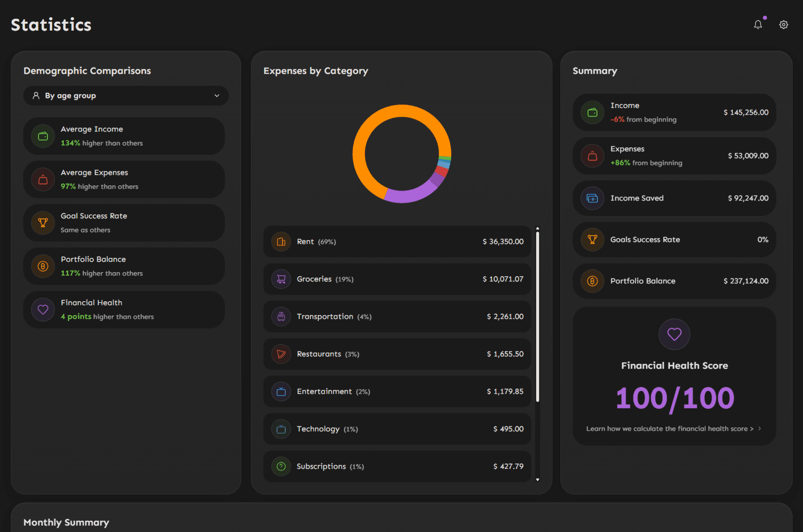Click the Groceries (19%) label
Image resolution: width=803 pixels, height=532 pixels.
(x=325, y=280)
